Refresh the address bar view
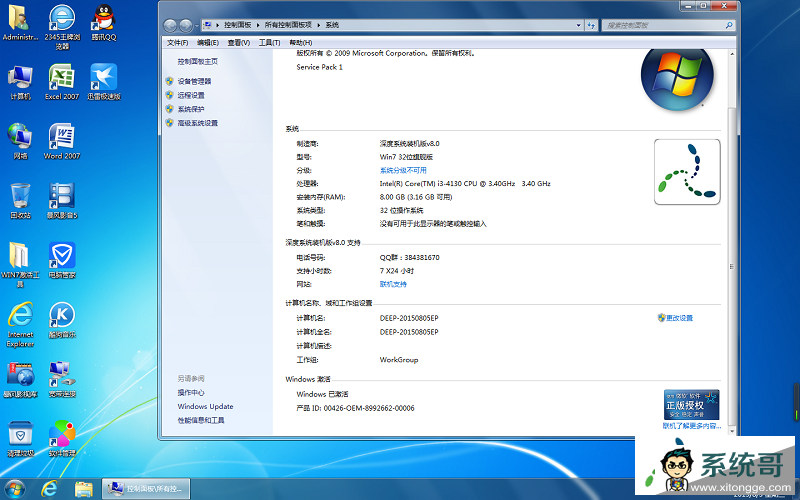Screen dimensions: 800x500 tap(591, 25)
